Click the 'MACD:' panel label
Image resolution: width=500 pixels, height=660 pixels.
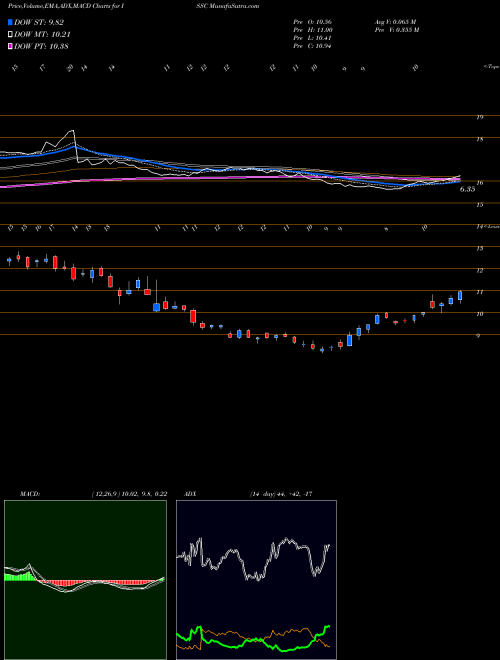(x=30, y=494)
